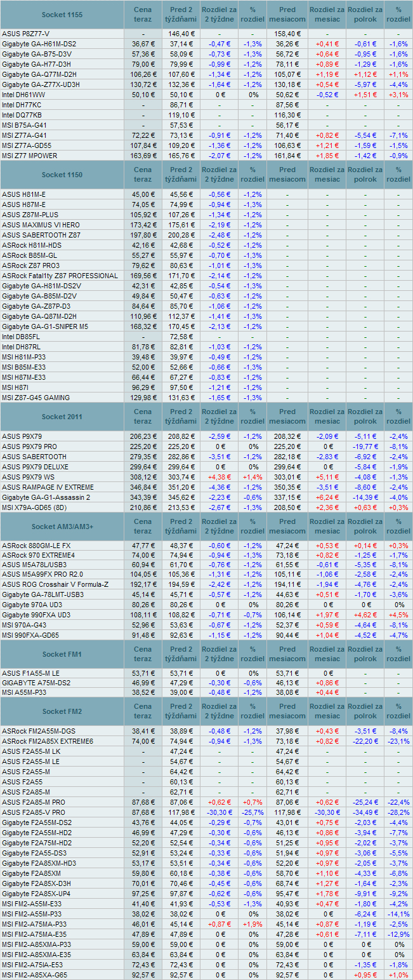Select the MSI FM2-A85XA-G65 name

pyautogui.click(x=34, y=975)
